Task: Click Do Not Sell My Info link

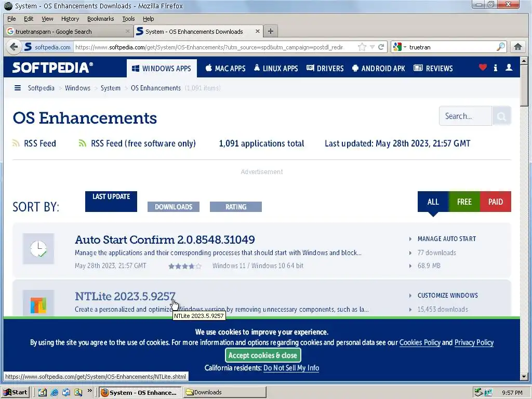Action: (291, 368)
